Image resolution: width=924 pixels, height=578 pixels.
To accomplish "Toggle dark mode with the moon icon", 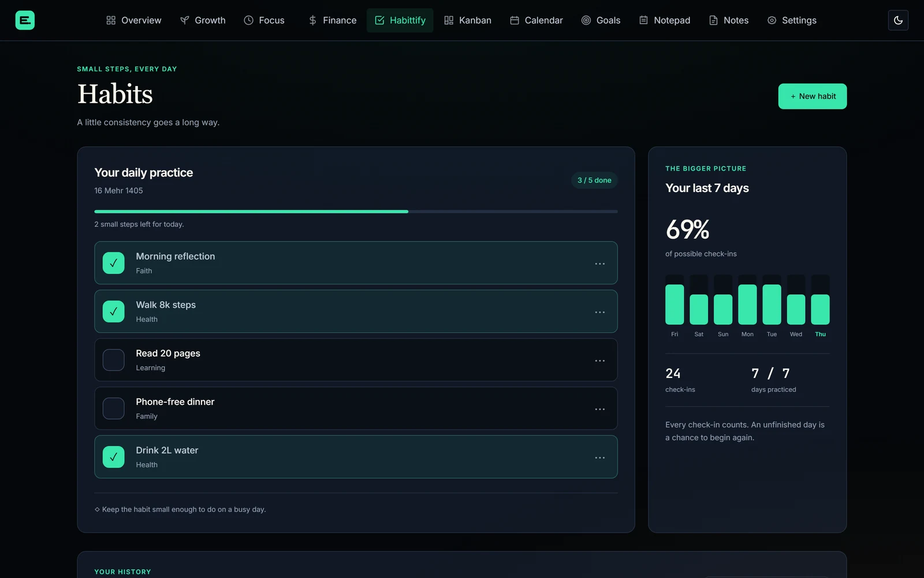I will coord(898,20).
